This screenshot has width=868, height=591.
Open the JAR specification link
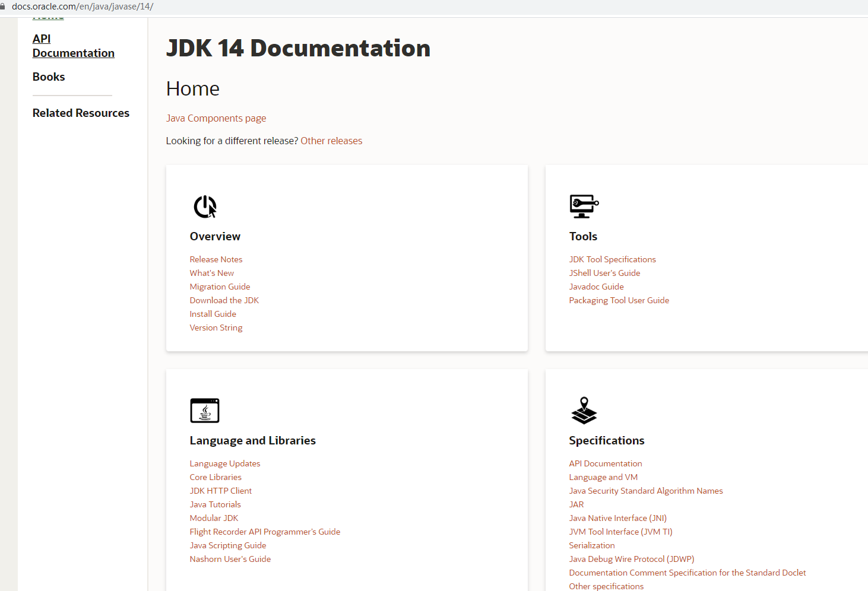576,504
